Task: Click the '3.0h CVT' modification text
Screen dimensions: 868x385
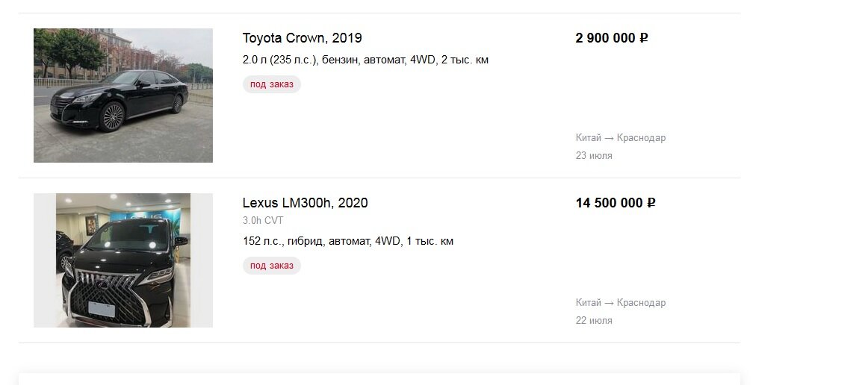Action: coord(263,221)
